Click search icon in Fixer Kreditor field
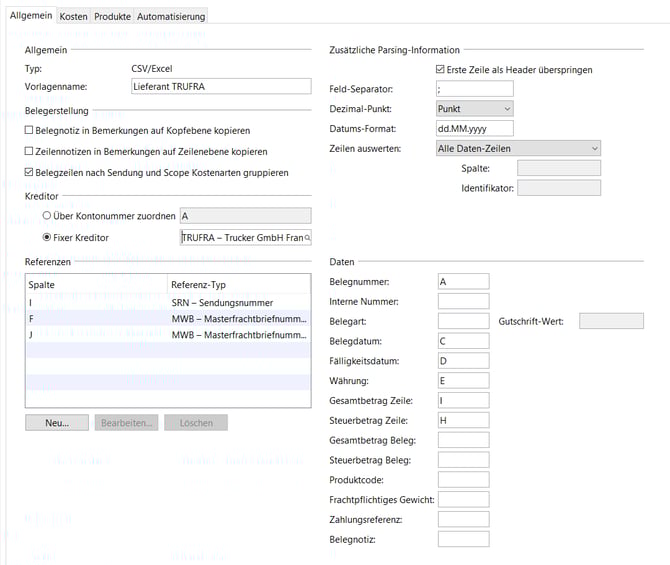The image size is (670, 565). tap(306, 238)
